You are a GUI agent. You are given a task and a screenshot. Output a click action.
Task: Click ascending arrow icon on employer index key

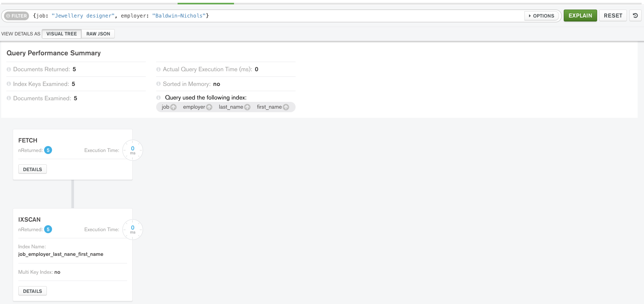click(209, 107)
